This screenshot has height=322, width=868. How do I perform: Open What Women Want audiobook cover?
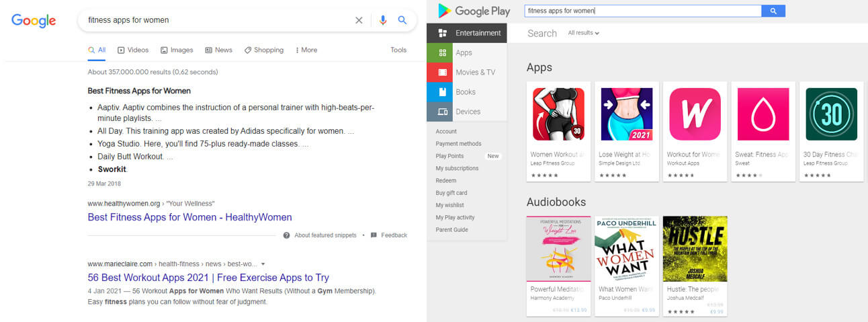627,249
